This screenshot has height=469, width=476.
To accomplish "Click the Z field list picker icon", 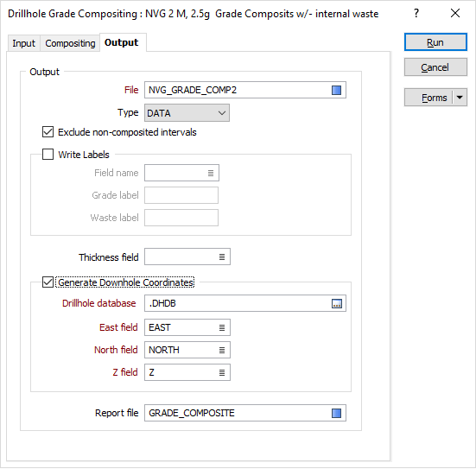I will [222, 372].
